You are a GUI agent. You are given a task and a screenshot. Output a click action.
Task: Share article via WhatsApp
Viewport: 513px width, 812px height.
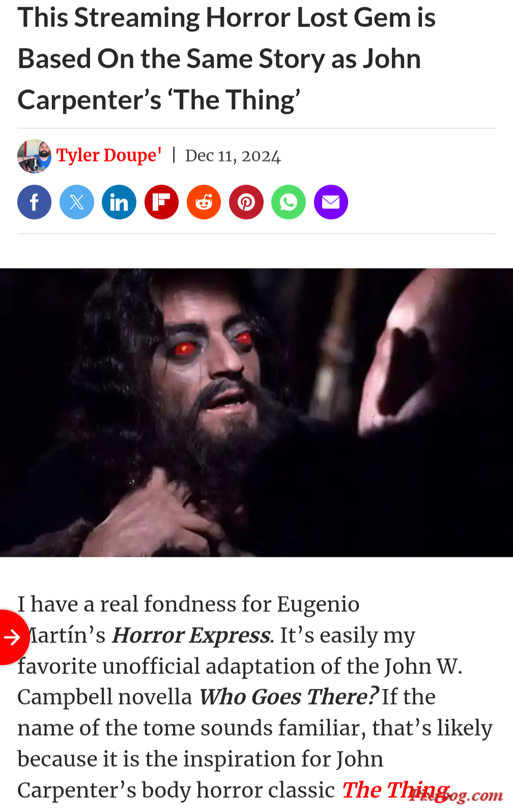click(289, 202)
